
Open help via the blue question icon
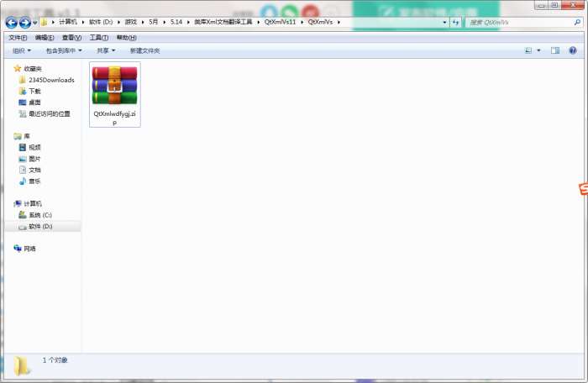point(573,50)
